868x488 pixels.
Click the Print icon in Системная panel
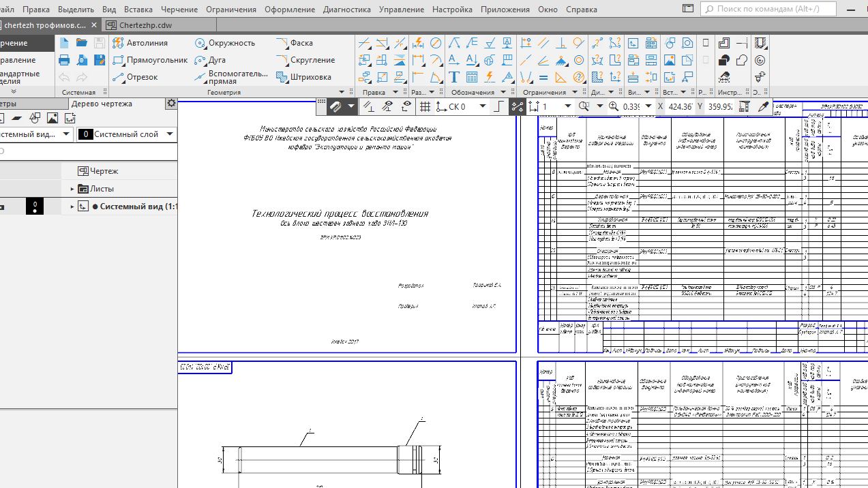(64, 60)
